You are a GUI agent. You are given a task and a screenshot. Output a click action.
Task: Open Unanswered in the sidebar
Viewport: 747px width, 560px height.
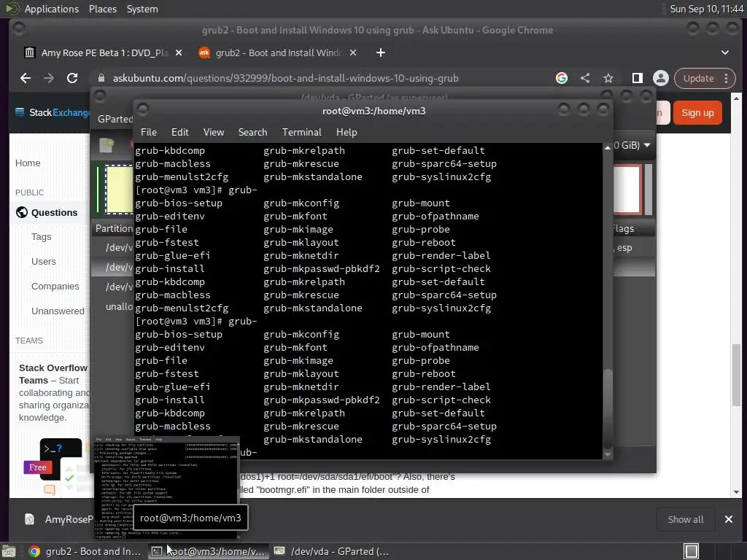click(58, 311)
